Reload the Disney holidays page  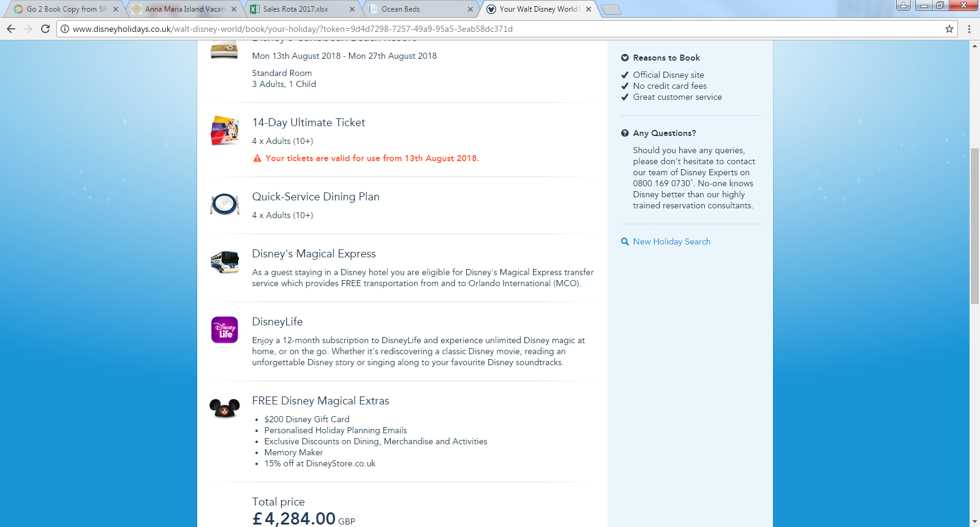pos(45,29)
